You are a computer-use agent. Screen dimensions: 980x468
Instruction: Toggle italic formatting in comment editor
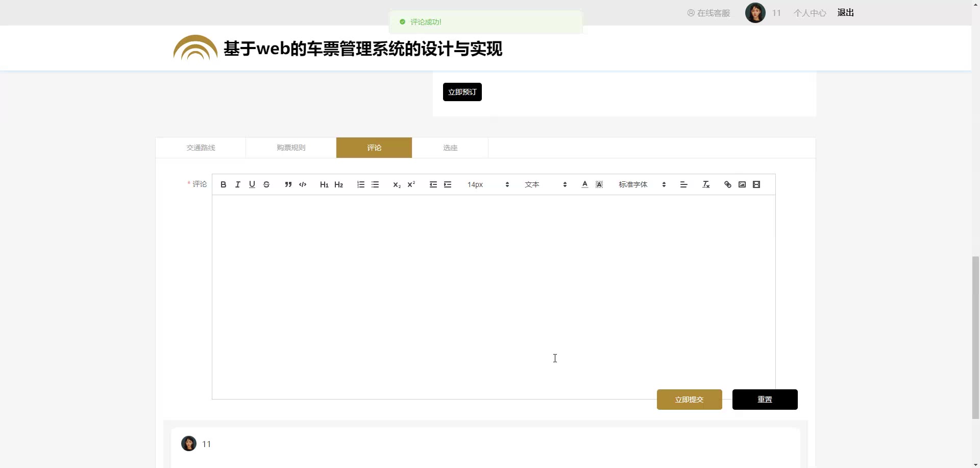237,184
